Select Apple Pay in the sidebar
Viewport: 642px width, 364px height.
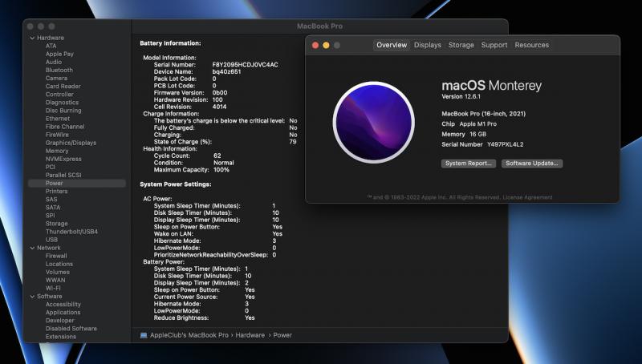[x=59, y=54]
